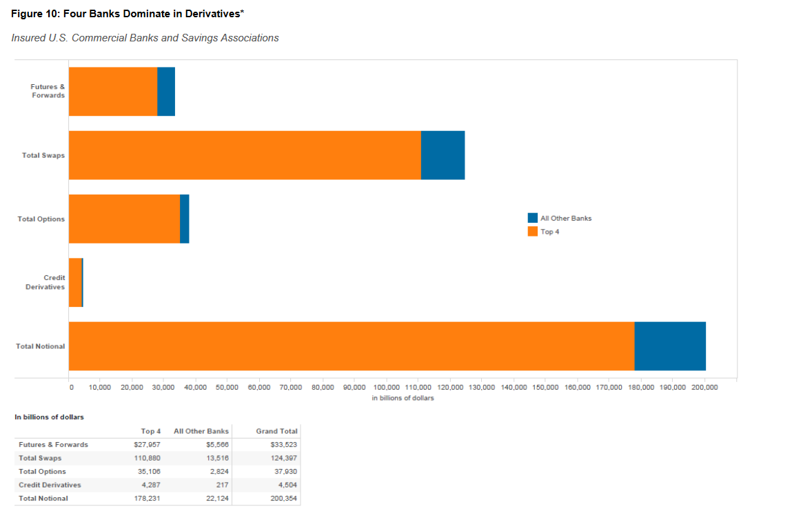The height and width of the screenshot is (511, 812).
Task: Click the 'Futures & Forwards' table row label
Action: [x=53, y=445]
